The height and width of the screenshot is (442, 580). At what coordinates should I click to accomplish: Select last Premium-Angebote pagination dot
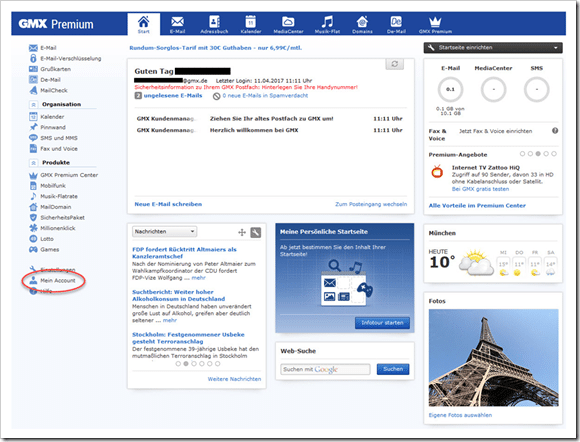[554, 154]
